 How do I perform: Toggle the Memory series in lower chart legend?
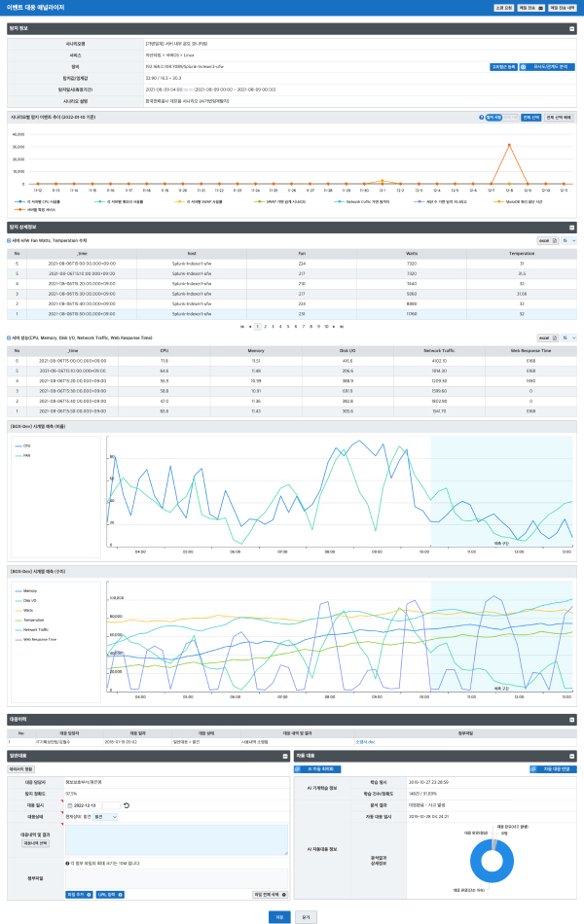coord(29,590)
